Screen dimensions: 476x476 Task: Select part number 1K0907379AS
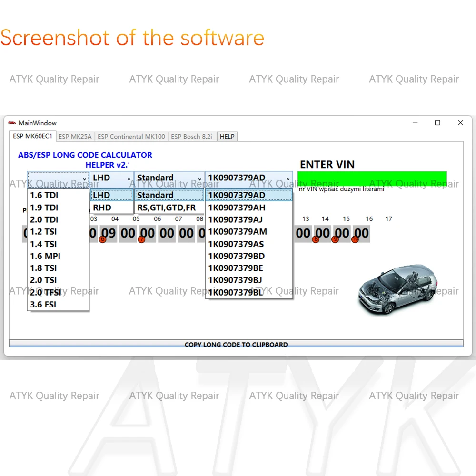click(249, 244)
